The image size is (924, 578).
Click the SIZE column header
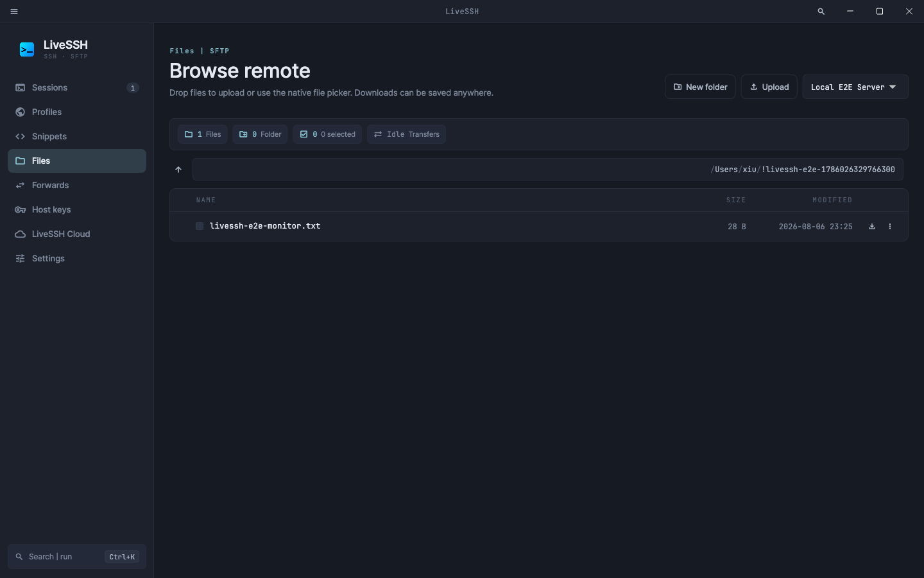coord(736,200)
